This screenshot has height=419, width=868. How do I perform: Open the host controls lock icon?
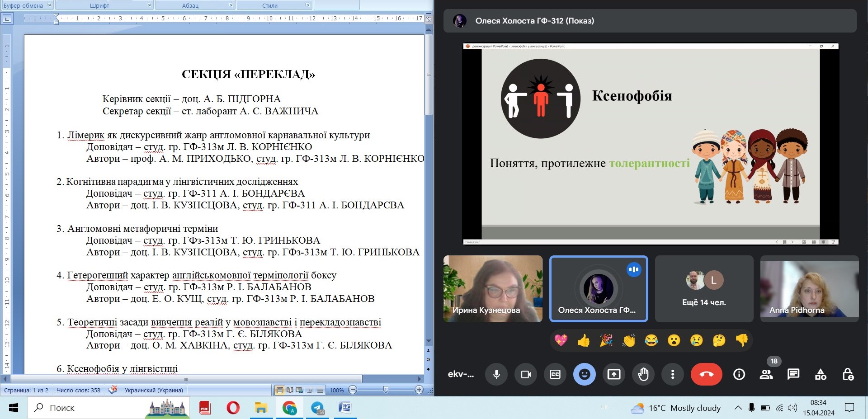848,374
